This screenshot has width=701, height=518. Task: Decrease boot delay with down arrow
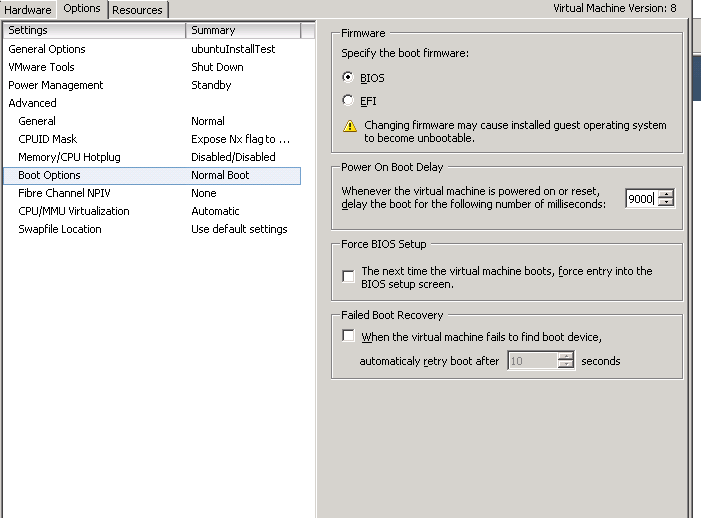pos(666,203)
